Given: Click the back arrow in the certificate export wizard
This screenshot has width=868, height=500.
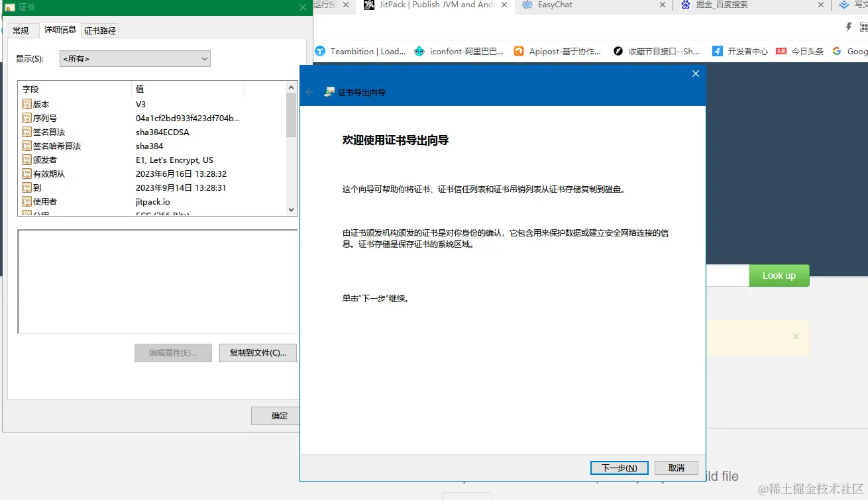Looking at the screenshot, I should pyautogui.click(x=309, y=93).
